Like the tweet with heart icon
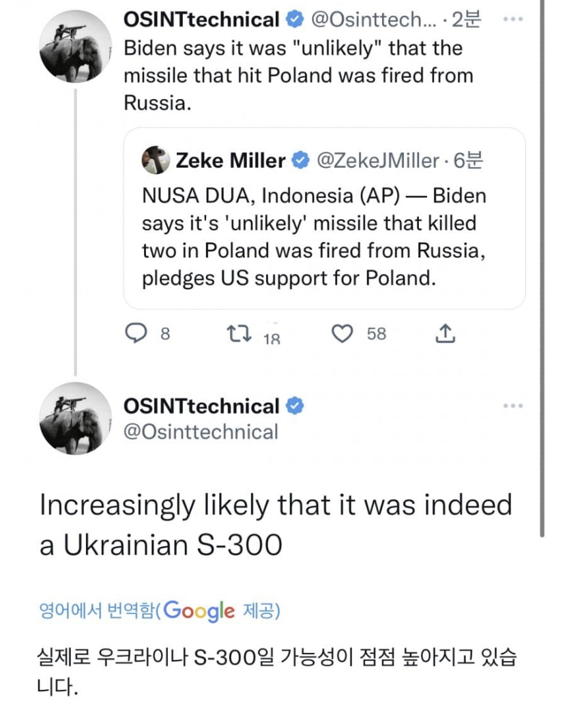Viewport: 565px width, 728px height. pyautogui.click(x=341, y=333)
